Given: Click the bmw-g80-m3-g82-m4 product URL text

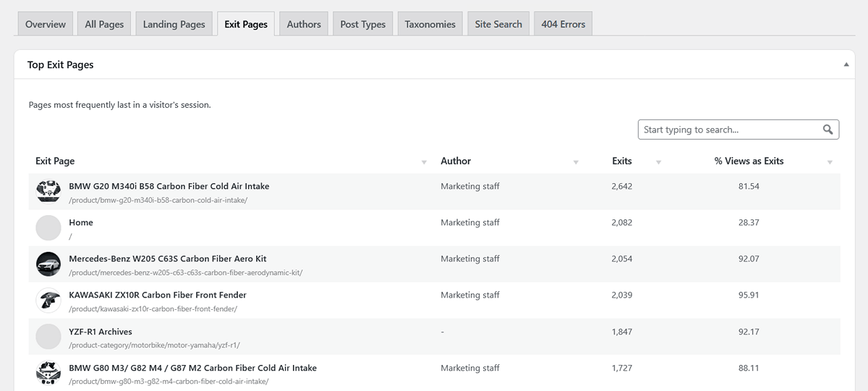Looking at the screenshot, I should coord(169,382).
